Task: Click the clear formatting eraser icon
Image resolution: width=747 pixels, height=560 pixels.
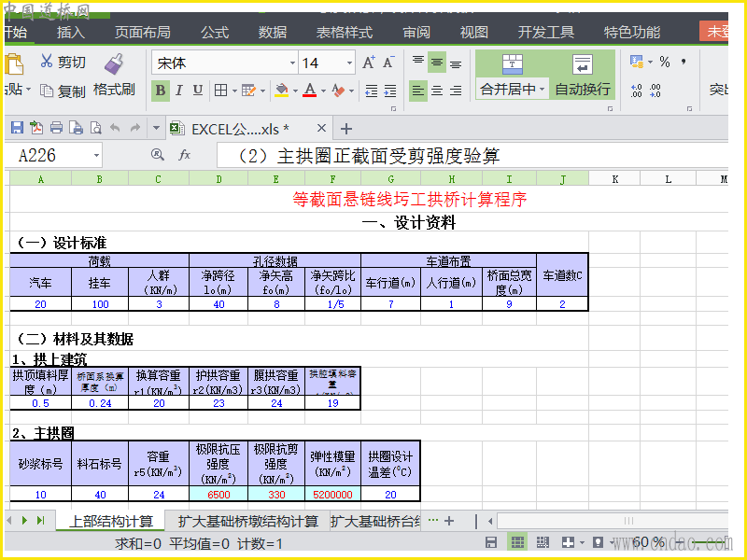Action: pos(338,90)
